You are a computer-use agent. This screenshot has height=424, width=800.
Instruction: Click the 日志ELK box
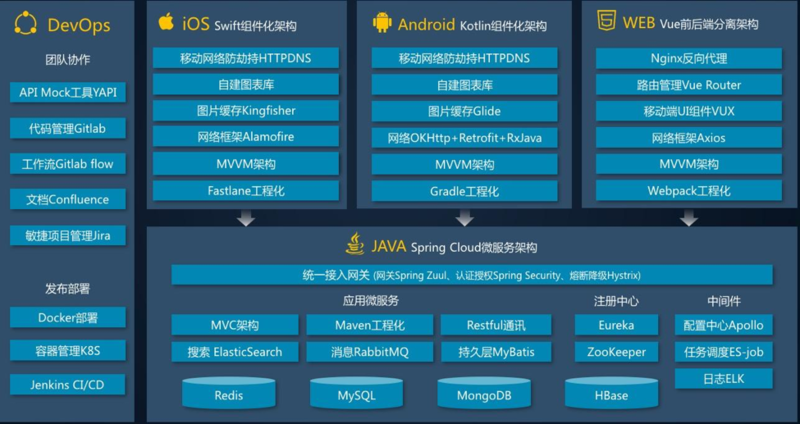(x=723, y=379)
